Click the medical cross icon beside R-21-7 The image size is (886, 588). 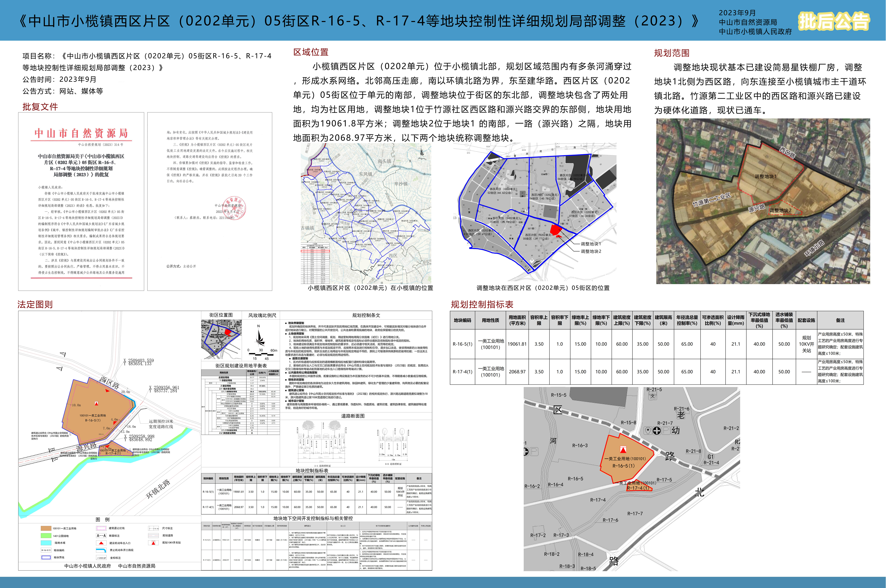click(x=657, y=430)
